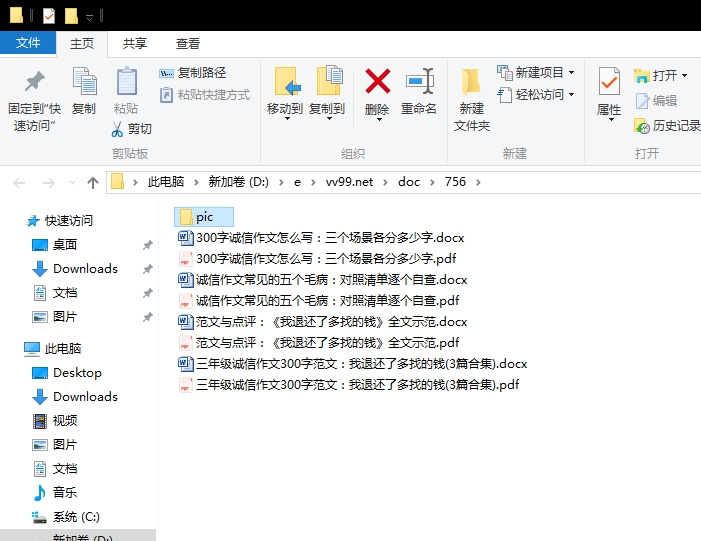Open Properties (属性)
The width and height of the screenshot is (701, 541).
(609, 94)
